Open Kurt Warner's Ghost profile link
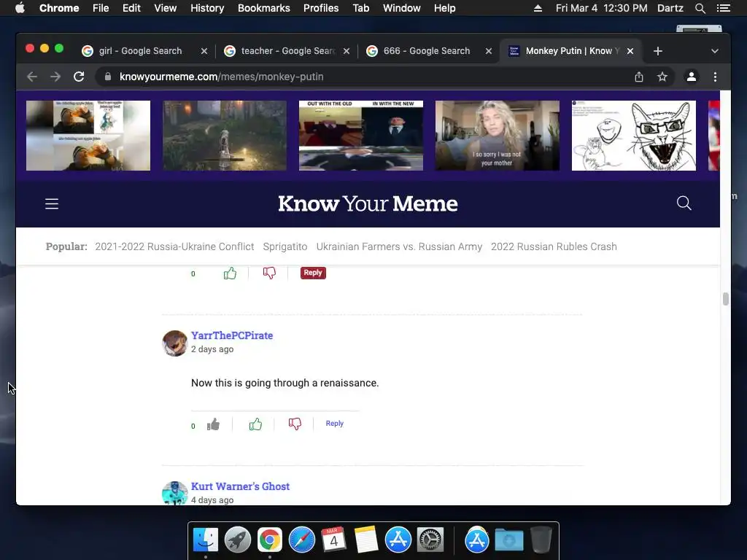This screenshot has height=560, width=747. point(240,486)
